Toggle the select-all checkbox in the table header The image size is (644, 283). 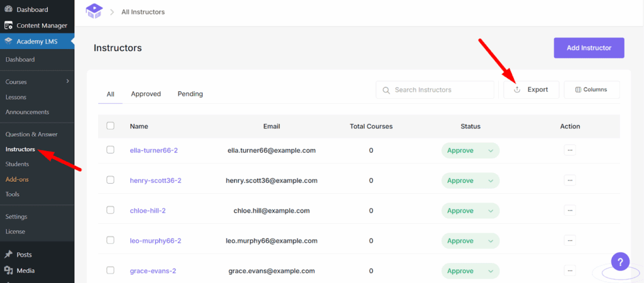pos(111,126)
